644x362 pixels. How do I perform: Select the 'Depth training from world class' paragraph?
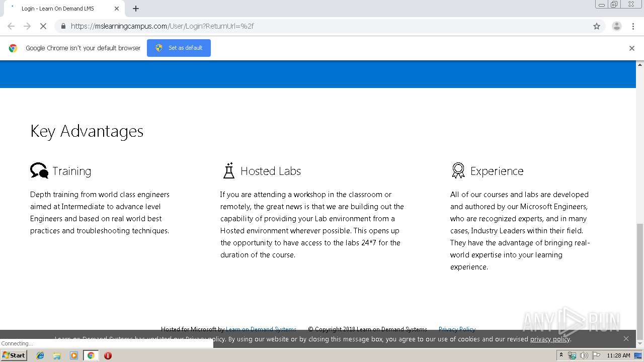point(100,213)
